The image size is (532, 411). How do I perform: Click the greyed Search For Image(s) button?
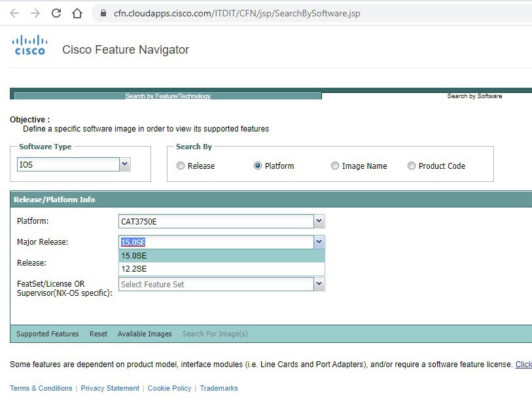click(x=215, y=334)
